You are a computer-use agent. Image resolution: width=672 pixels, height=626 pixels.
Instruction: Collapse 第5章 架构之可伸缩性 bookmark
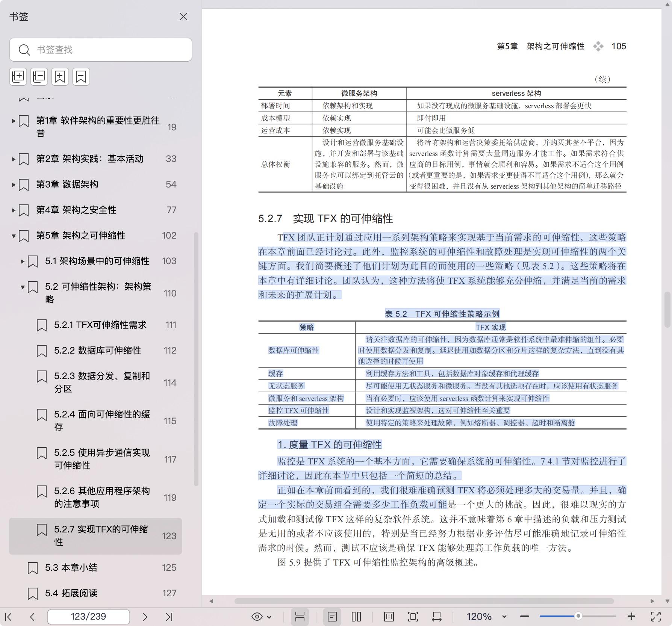click(x=13, y=236)
